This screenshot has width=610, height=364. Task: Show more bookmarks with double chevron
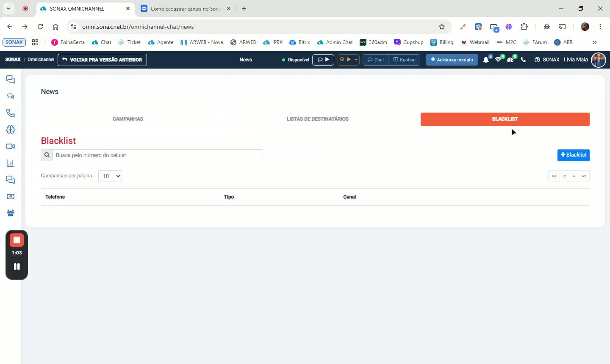[x=595, y=42]
